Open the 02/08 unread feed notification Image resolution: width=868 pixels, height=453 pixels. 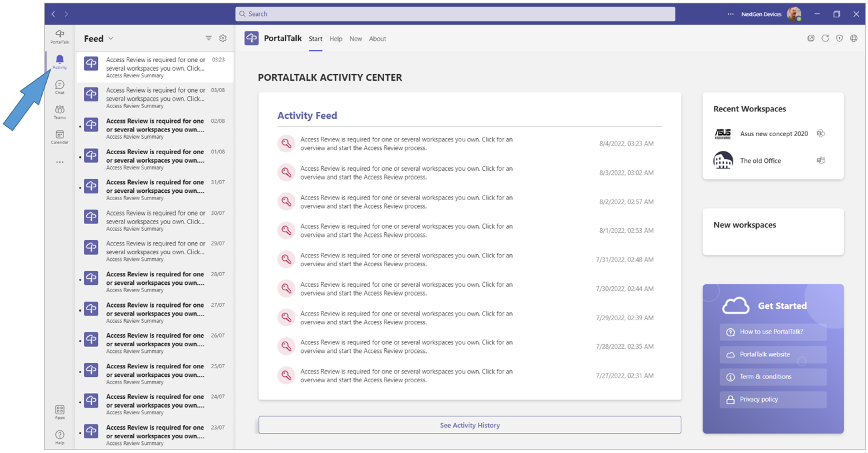click(155, 129)
